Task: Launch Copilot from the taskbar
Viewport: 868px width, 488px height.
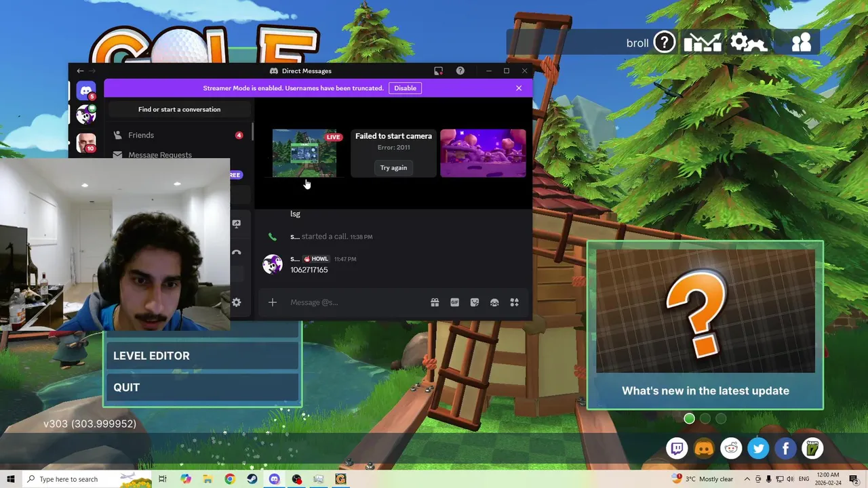Action: 186,479
